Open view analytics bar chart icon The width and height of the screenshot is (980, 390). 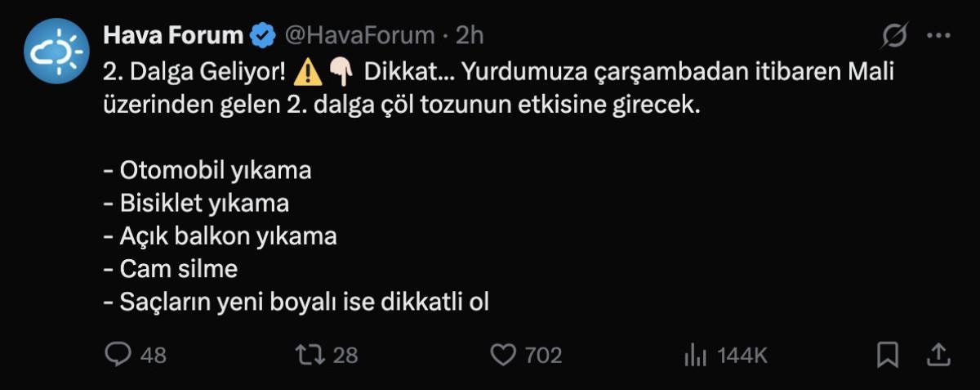pos(694,354)
